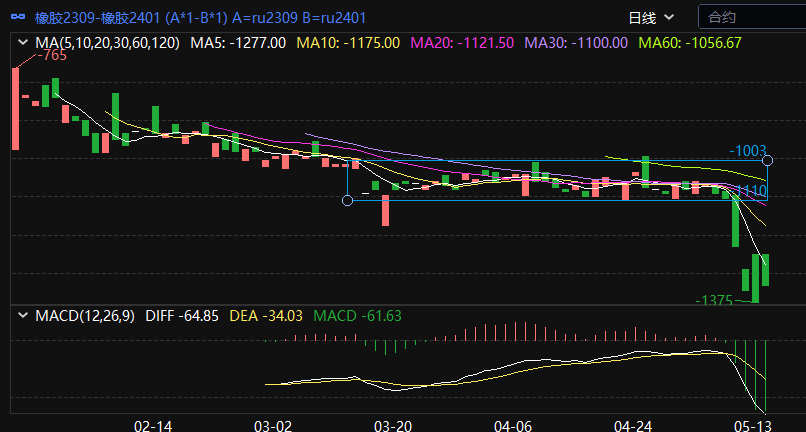Click the rectangle's upper-right handle near -1003
The image size is (806, 432).
tap(767, 160)
